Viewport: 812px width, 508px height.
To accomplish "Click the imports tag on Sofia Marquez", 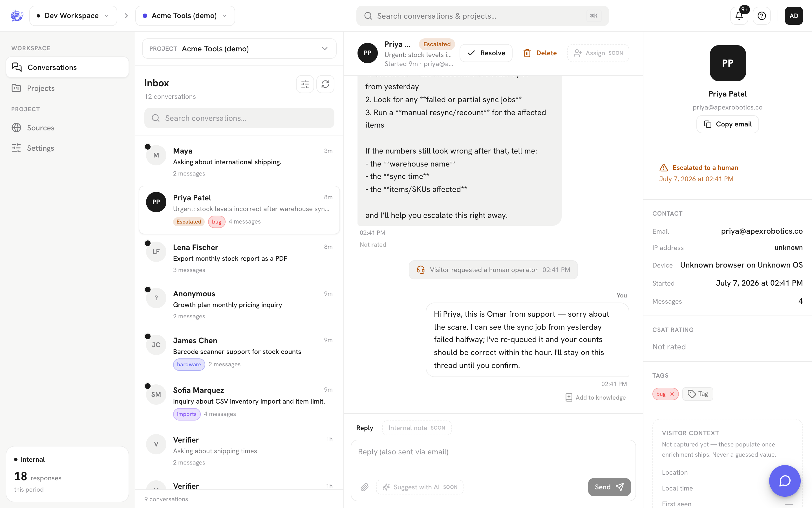I will 187,414.
